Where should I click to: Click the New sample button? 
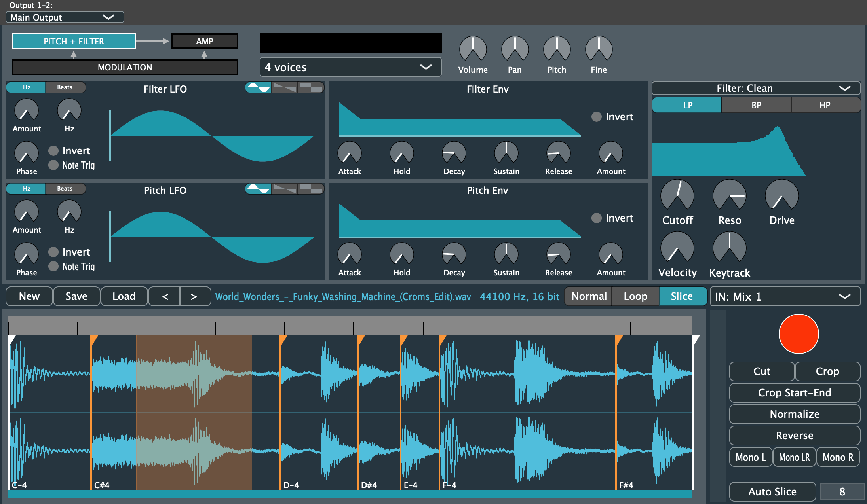point(29,296)
